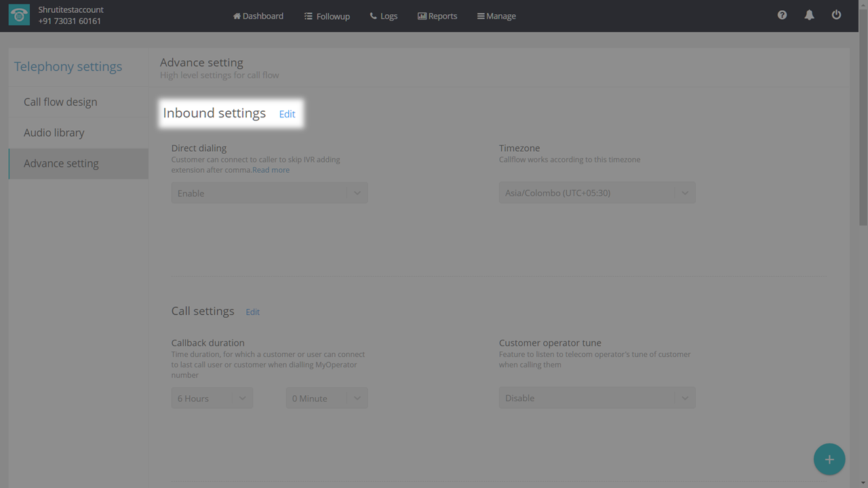This screenshot has width=868, height=488.
Task: Open the notifications bell icon
Action: point(809,15)
